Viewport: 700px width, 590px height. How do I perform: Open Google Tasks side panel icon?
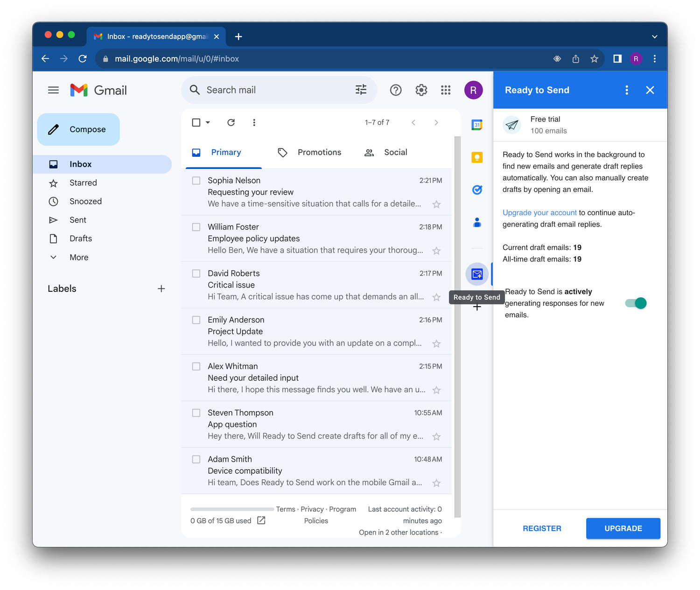pos(476,190)
